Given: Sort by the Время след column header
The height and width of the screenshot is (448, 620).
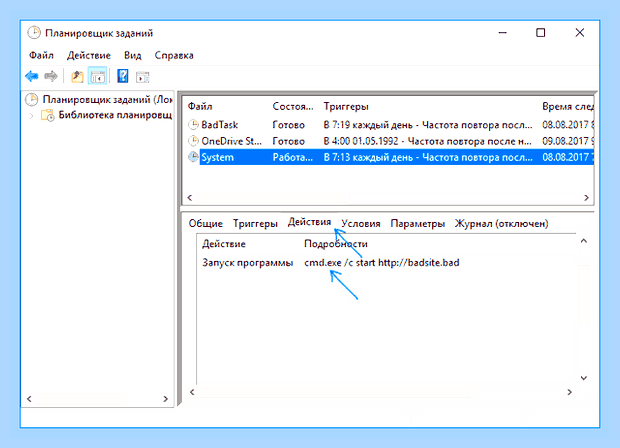Looking at the screenshot, I should [567, 106].
